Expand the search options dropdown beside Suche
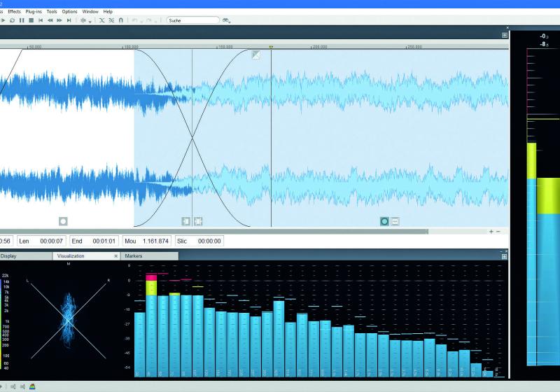This screenshot has width=560, height=392. (227, 20)
